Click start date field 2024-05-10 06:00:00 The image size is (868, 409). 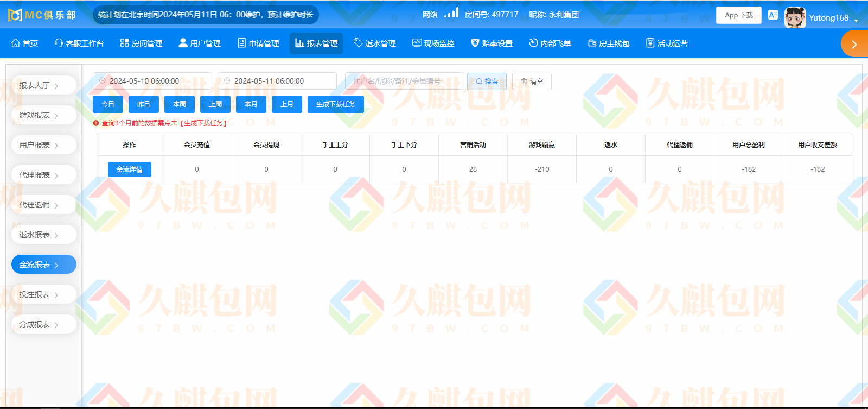coord(152,81)
